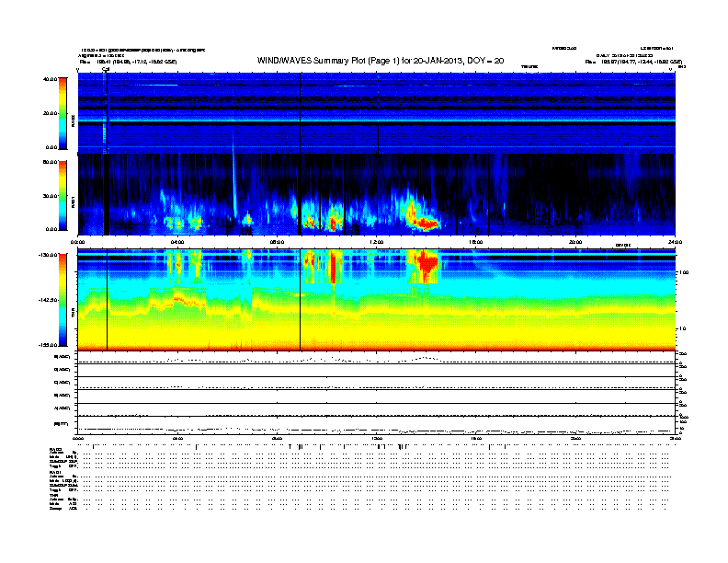Click the left GSE position text above RAD2
Screen dimensions: 728x563
pos(128,62)
